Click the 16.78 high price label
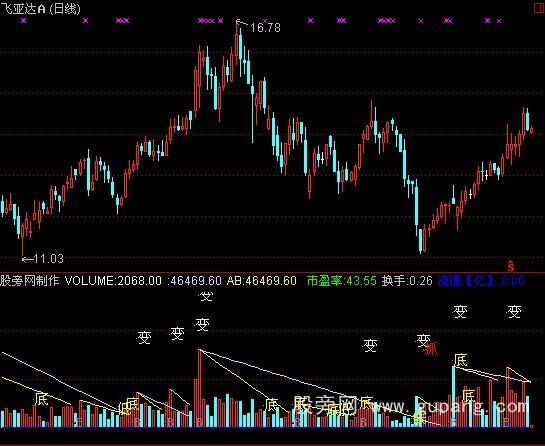The width and height of the screenshot is (545, 446). pyautogui.click(x=265, y=28)
